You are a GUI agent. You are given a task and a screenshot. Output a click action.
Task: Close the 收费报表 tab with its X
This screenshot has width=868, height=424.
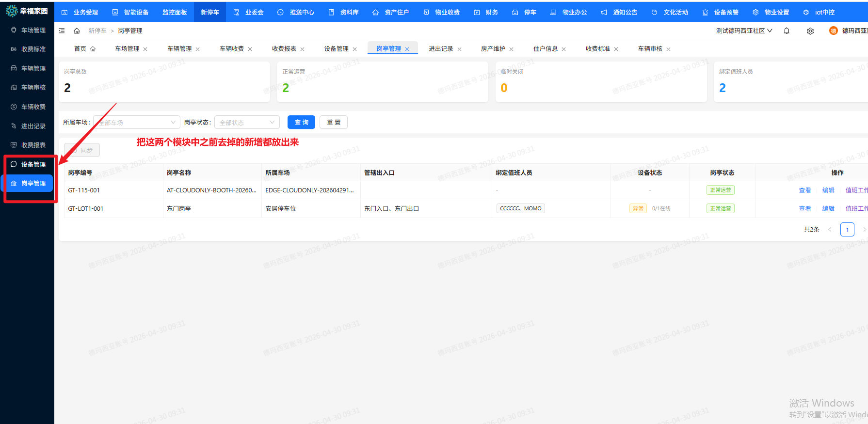pyautogui.click(x=302, y=49)
